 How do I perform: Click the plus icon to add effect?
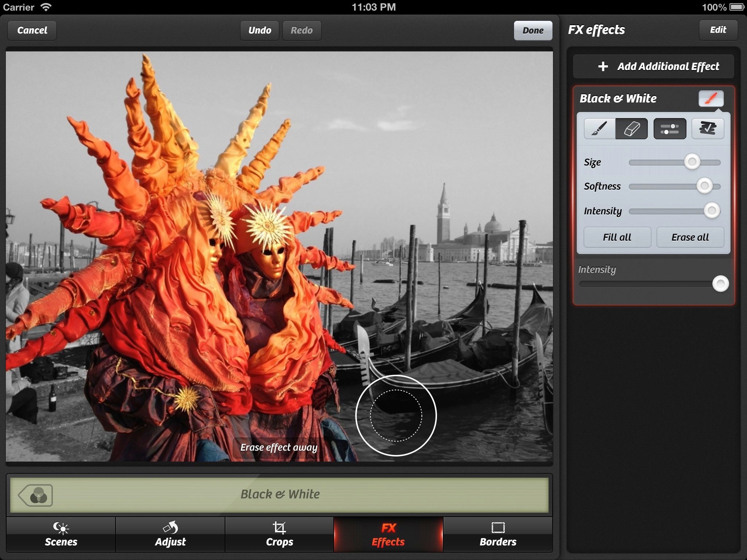[603, 66]
